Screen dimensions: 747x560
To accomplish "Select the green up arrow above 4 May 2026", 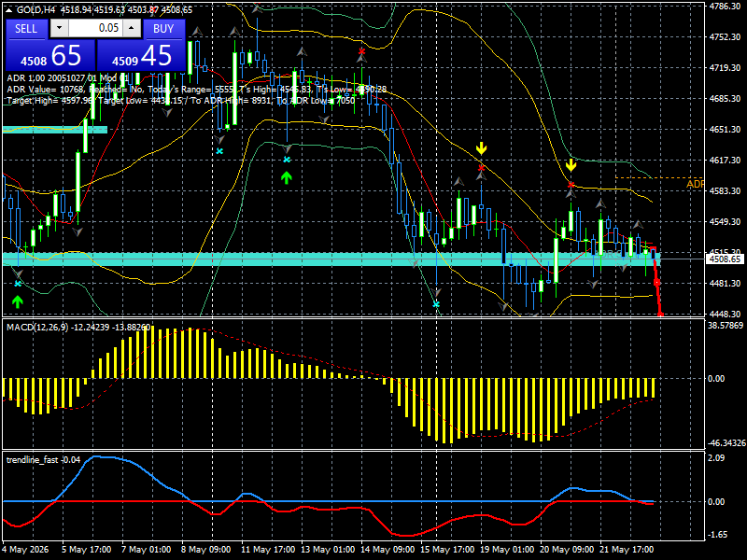I will click(x=18, y=301).
